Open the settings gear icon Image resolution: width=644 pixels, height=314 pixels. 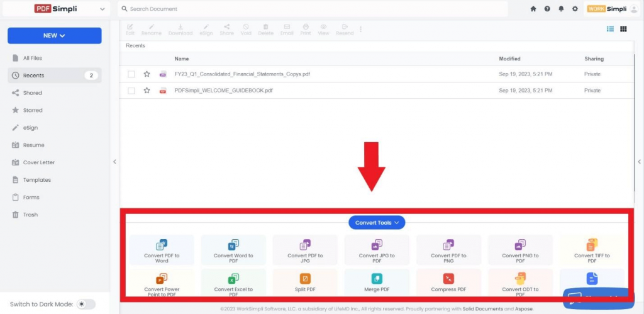point(575,9)
